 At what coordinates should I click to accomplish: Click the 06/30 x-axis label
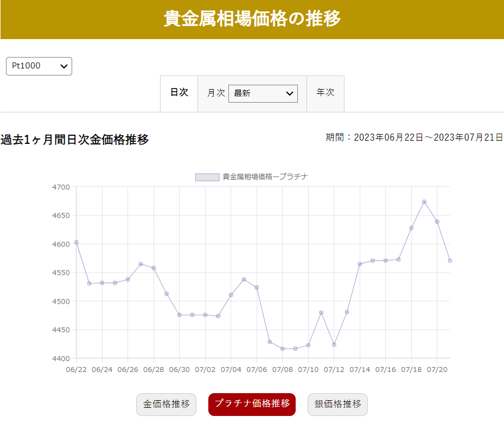coord(180,369)
